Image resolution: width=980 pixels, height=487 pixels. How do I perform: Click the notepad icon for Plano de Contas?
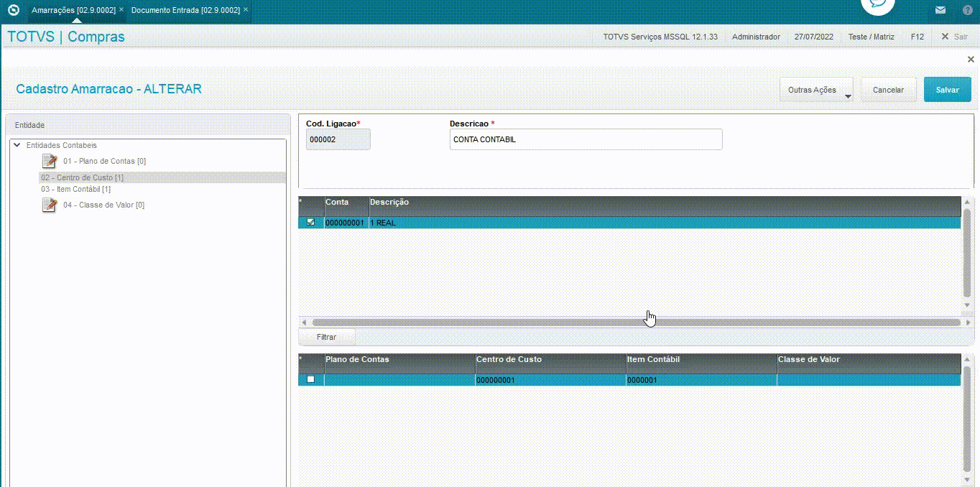coord(50,161)
